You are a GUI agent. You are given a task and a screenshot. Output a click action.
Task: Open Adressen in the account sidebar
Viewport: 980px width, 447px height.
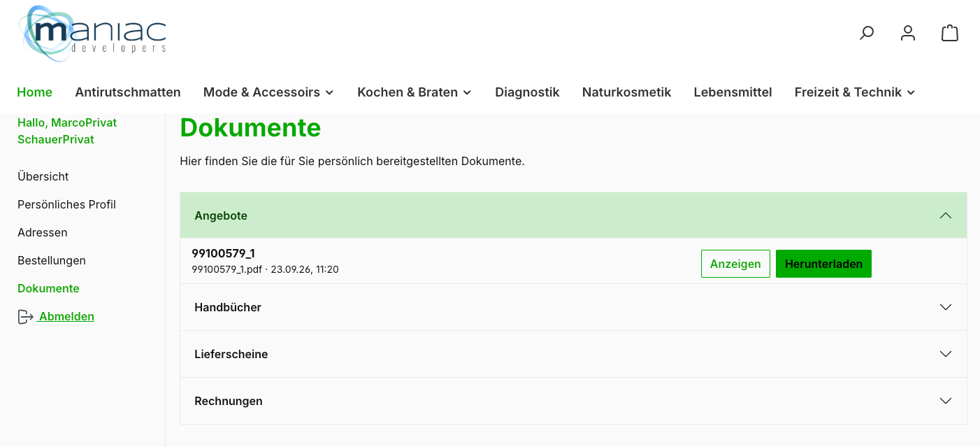click(43, 232)
